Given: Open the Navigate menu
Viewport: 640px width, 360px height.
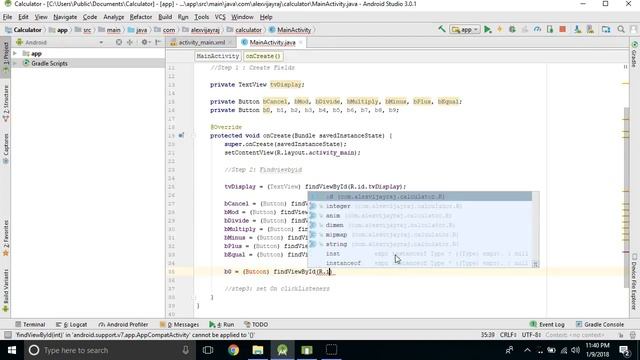Looking at the screenshot, I should tap(65, 17).
